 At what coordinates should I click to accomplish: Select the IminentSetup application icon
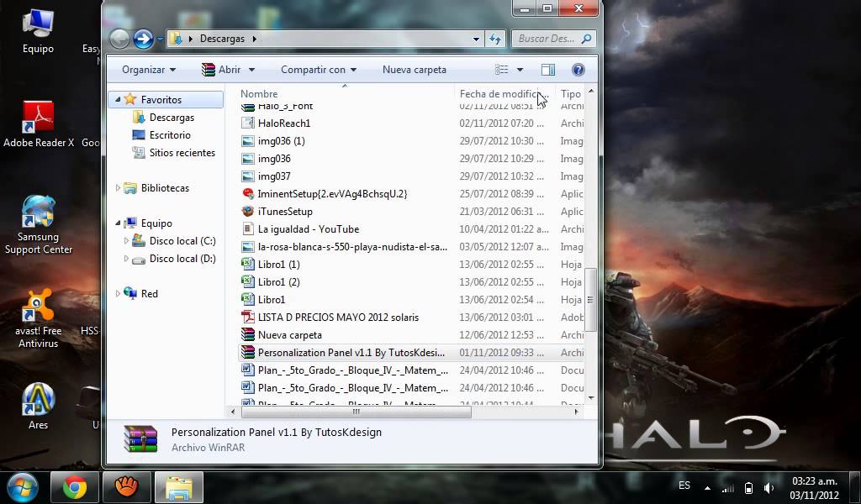(248, 193)
